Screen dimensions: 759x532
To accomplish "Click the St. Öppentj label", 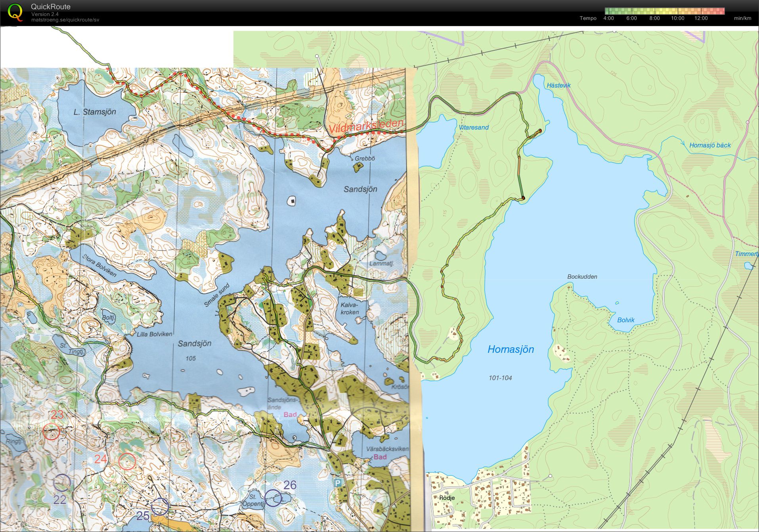I will coord(253,500).
